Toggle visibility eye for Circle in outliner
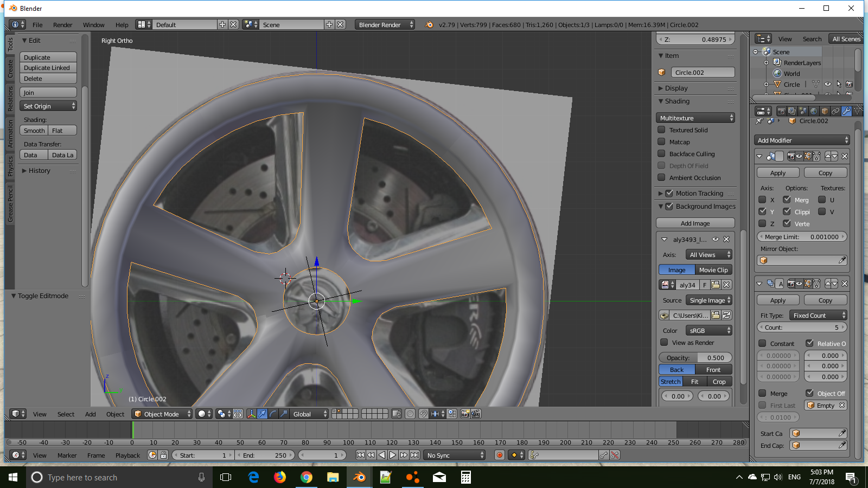 coord(828,84)
